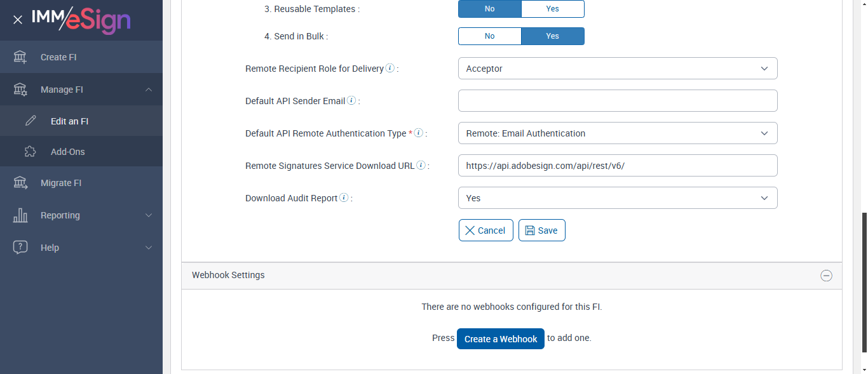This screenshot has width=868, height=374.
Task: Click info icon beside Remote Recipient Role
Action: (x=390, y=69)
